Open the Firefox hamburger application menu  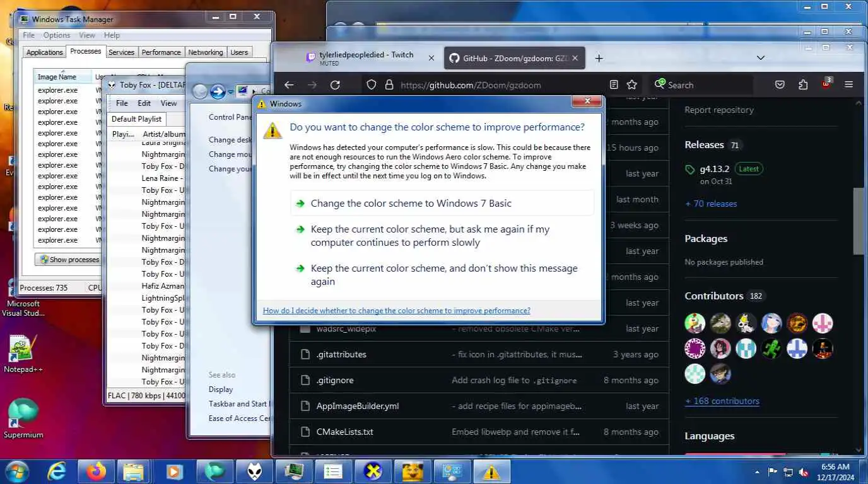point(849,84)
